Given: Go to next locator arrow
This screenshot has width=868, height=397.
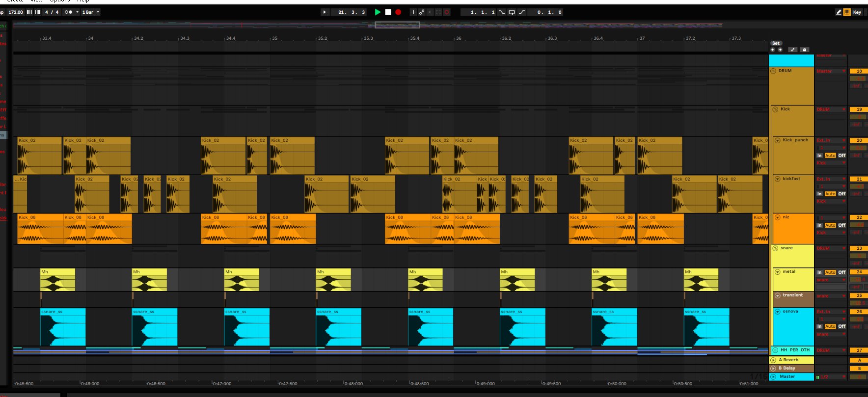Looking at the screenshot, I should coord(780,50).
